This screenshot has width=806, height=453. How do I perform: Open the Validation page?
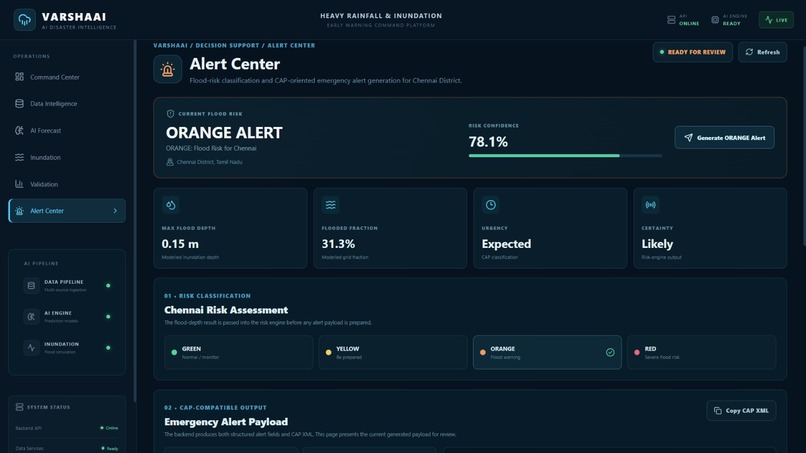[67, 184]
